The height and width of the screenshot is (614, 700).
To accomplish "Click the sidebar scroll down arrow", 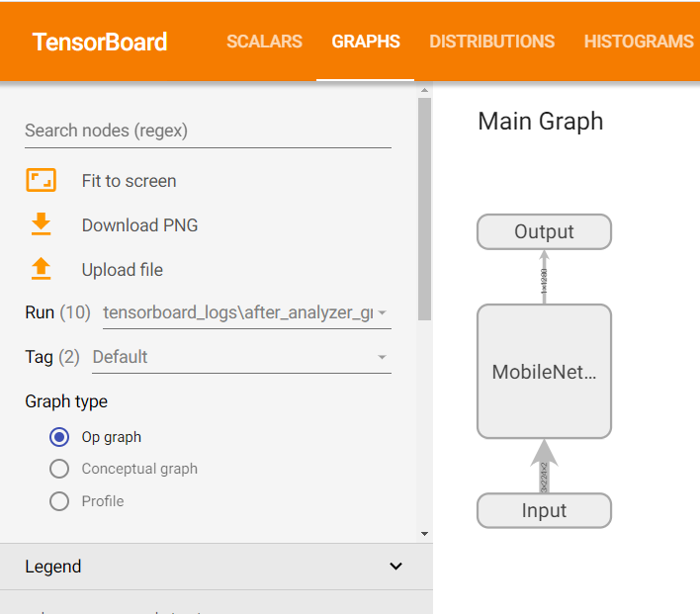I will click(x=424, y=534).
